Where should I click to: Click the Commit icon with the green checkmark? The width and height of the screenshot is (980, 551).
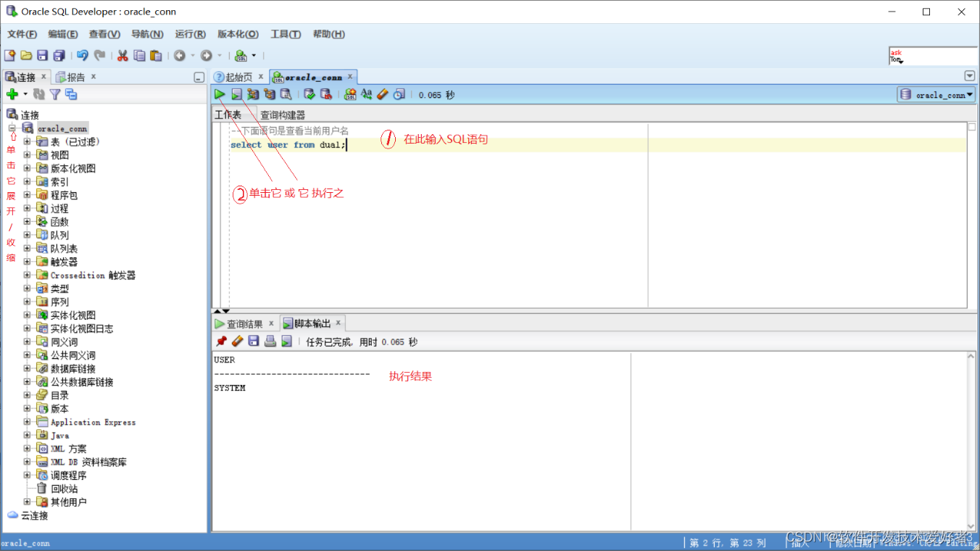(310, 94)
